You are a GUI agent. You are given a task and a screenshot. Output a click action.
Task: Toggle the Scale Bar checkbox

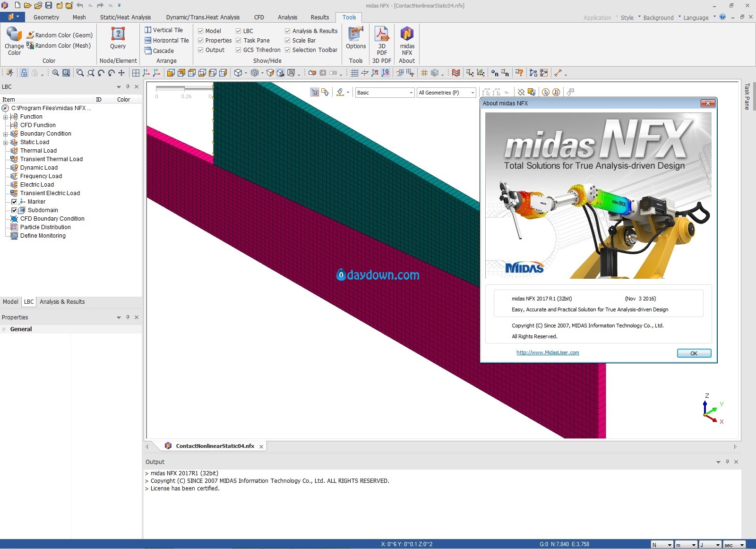tap(287, 40)
